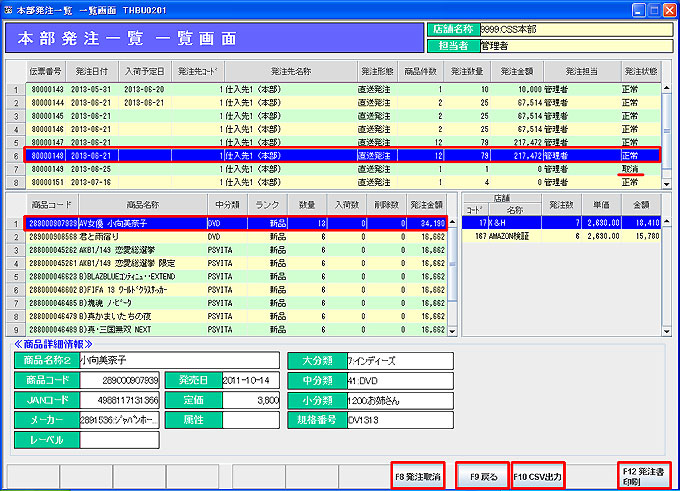The image size is (680, 491).
Task: Click row number 6 header in order list
Action: click(16, 156)
